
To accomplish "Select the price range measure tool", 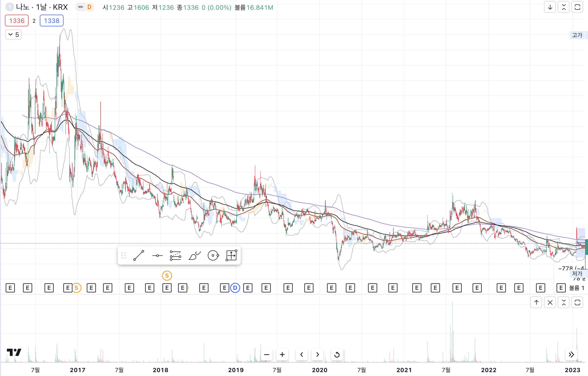I will point(231,256).
